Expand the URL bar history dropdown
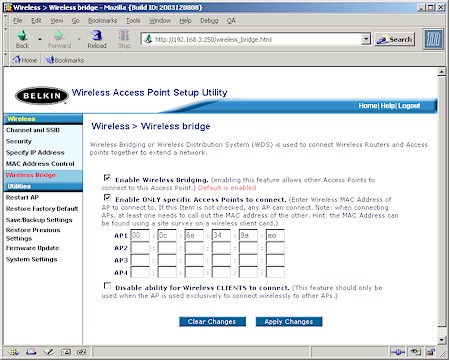The image size is (450, 361). pos(366,39)
